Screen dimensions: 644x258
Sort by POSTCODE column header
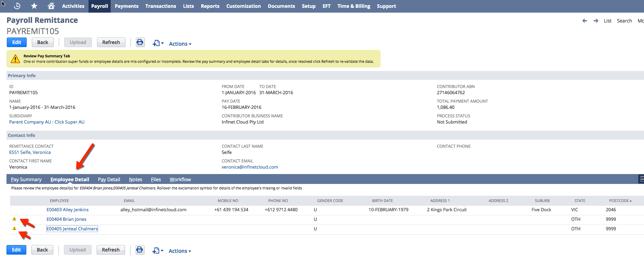tap(620, 201)
